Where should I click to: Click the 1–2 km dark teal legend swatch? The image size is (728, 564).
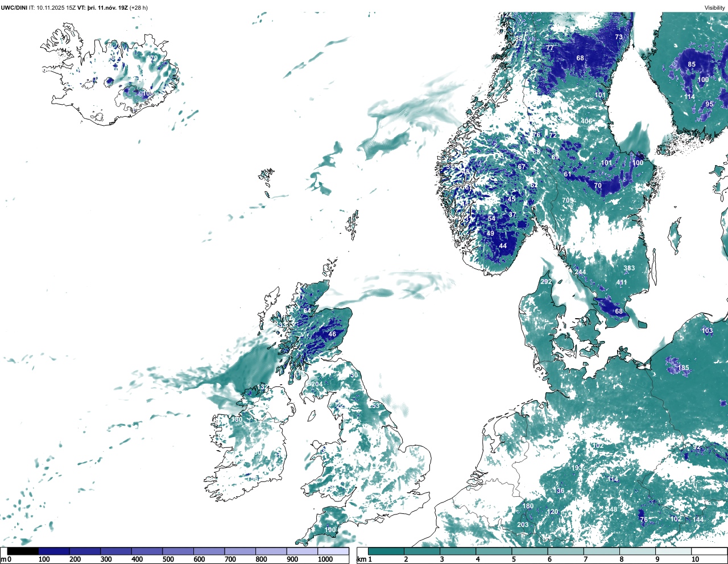point(386,551)
